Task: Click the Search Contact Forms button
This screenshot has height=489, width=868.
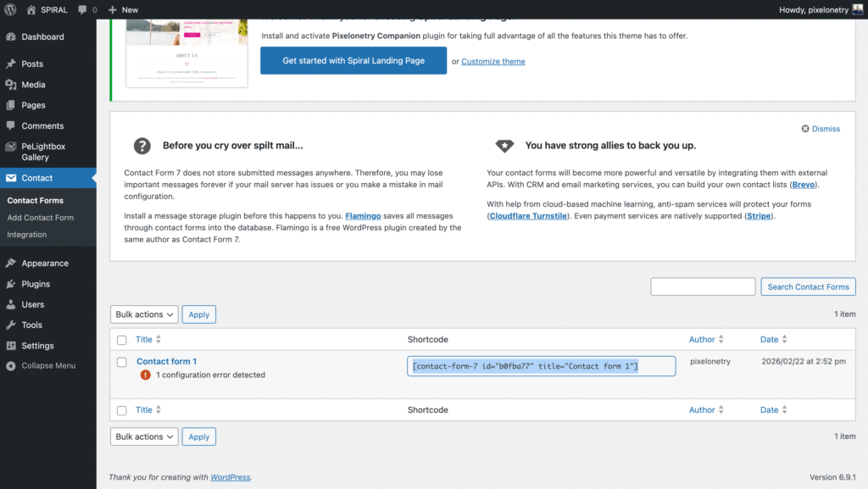Action: [808, 287]
